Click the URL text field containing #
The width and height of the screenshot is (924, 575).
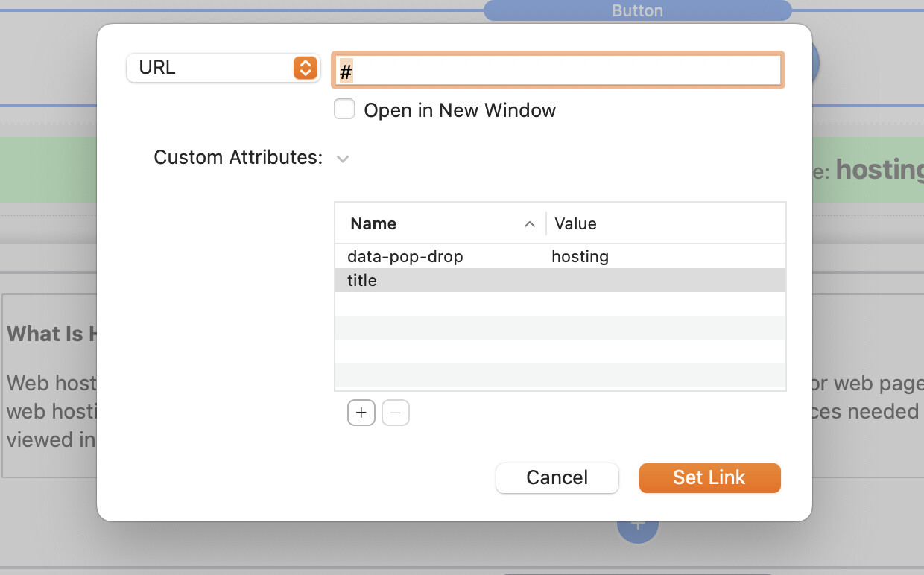pos(558,71)
